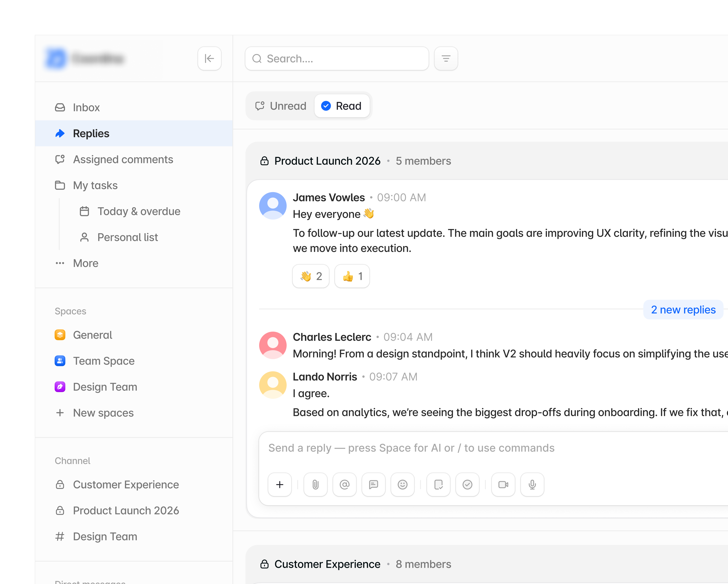The image size is (728, 584).
Task: Expand the More menu in the sidebar
Action: [134, 263]
